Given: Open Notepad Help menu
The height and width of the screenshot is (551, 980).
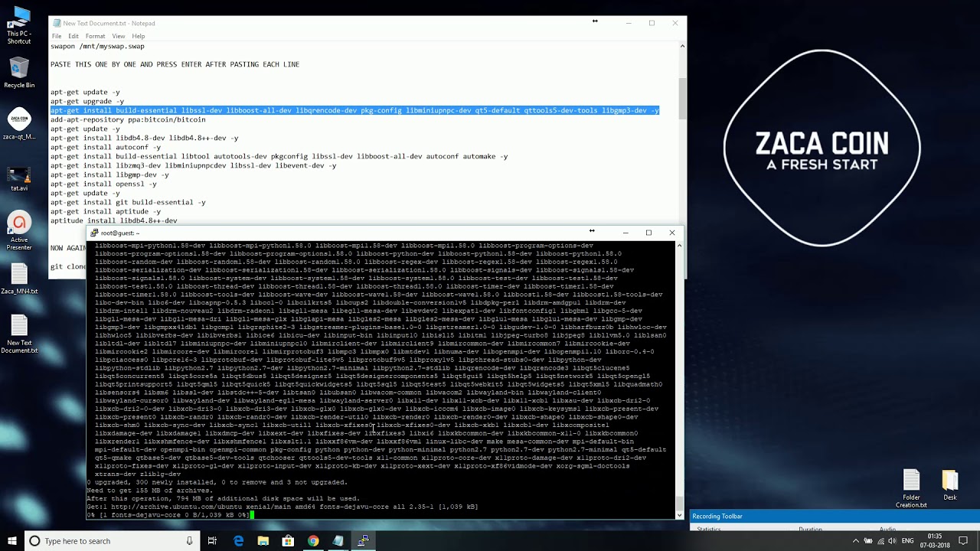Looking at the screenshot, I should point(139,36).
